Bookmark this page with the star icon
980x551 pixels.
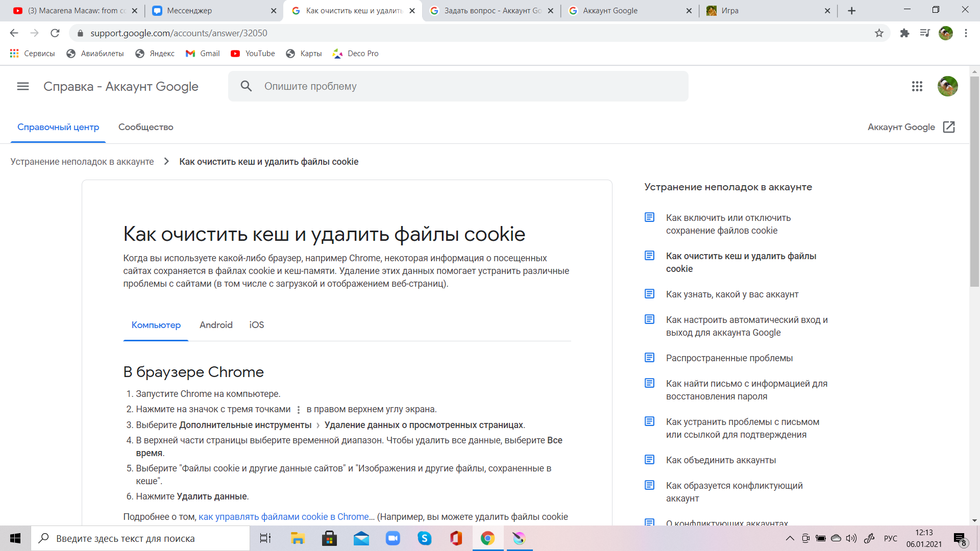879,33
